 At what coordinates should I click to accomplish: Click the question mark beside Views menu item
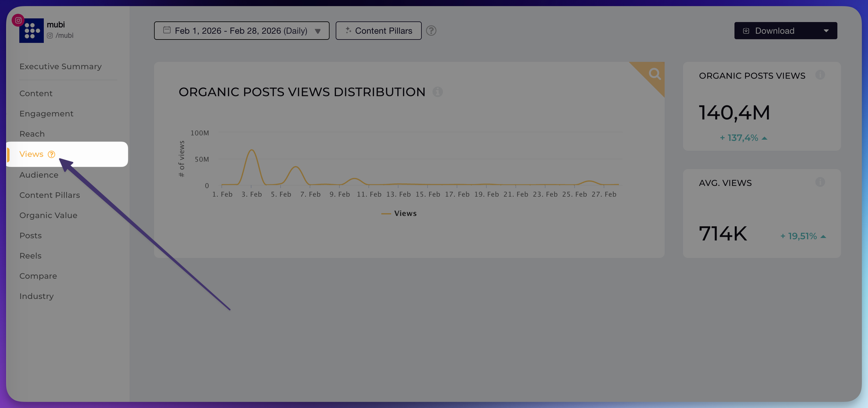pyautogui.click(x=52, y=154)
